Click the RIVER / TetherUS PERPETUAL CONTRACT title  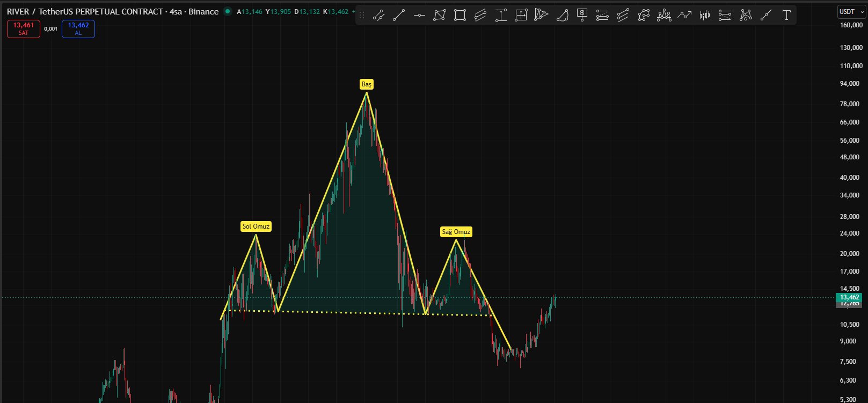86,11
